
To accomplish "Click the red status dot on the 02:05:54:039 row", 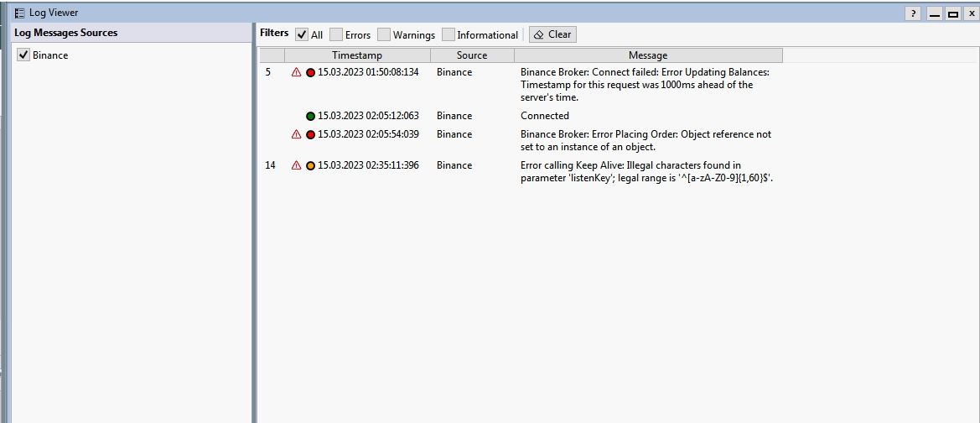I will pyautogui.click(x=311, y=134).
